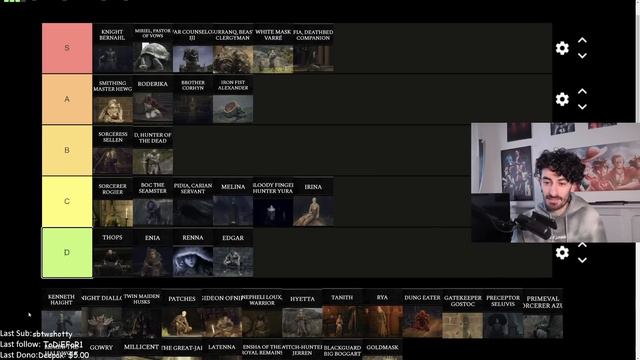
Task: Select White Mask Varré card
Action: (x=273, y=48)
